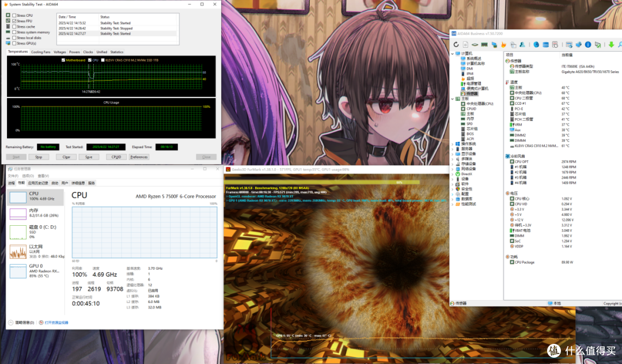
Task: Launch stability test via flame icon in AIDA64 toolbar
Action: (x=503, y=45)
